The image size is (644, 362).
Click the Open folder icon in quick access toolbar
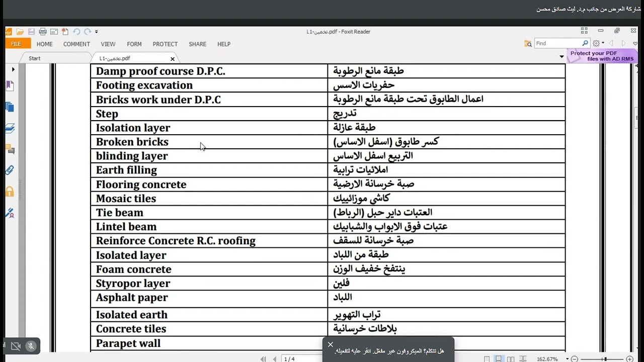click(x=20, y=32)
